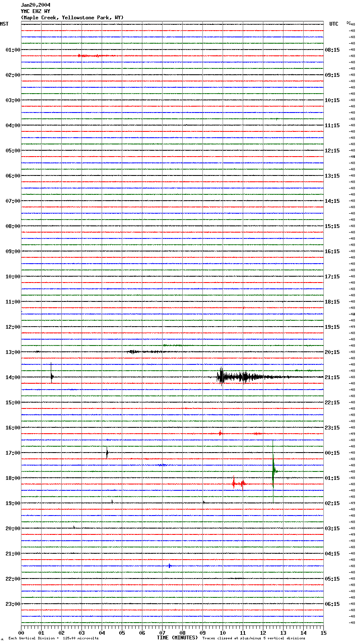
Task: Click the blue event on the 21:30 trace
Action: point(169,566)
